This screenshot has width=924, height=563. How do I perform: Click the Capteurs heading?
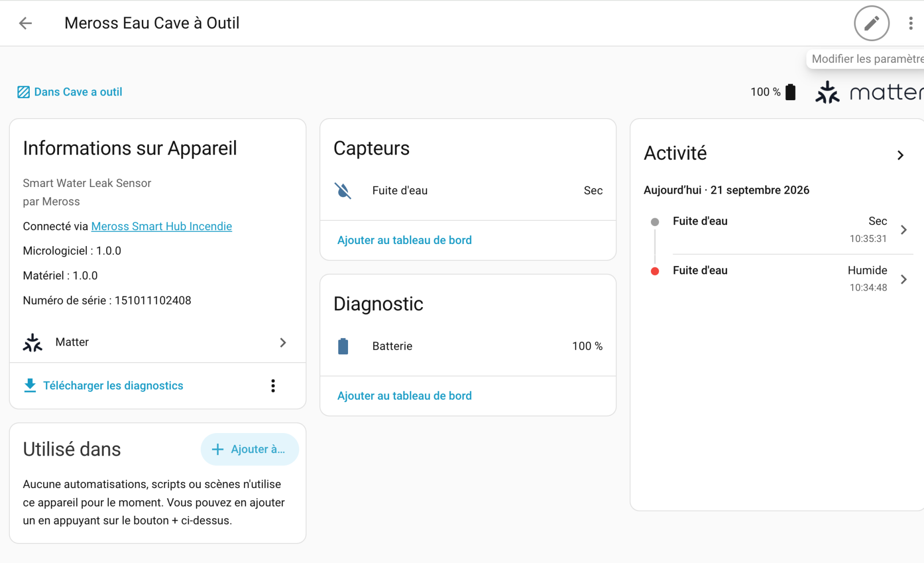[x=372, y=148]
